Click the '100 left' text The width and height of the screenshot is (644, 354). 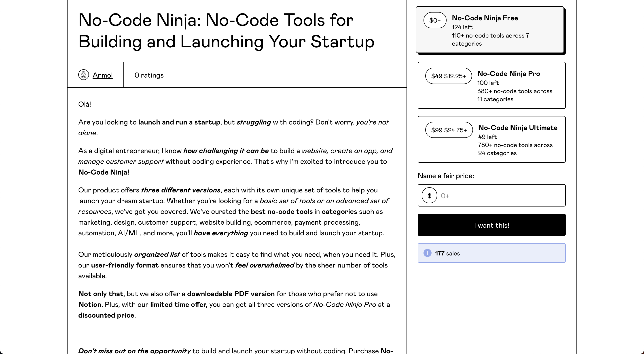click(488, 83)
